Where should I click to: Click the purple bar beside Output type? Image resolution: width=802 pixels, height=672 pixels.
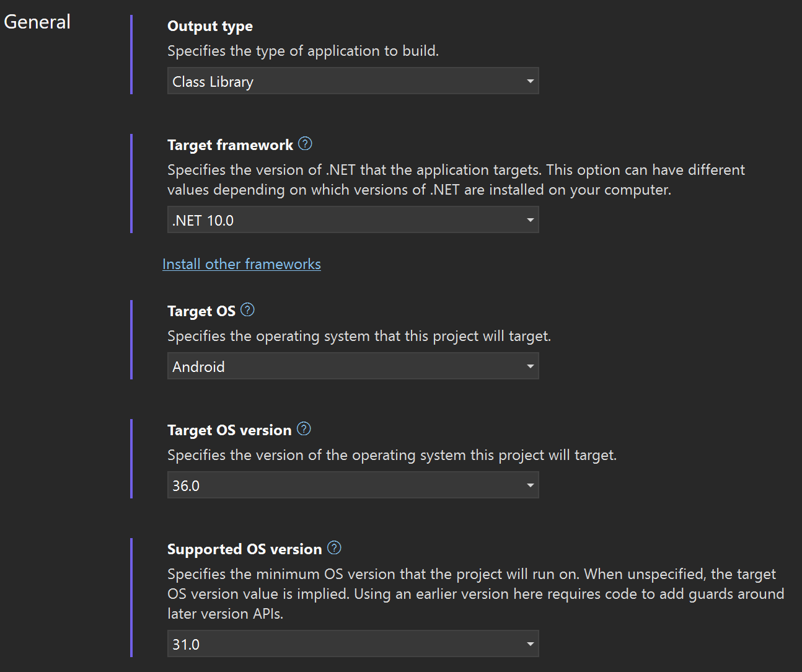[131, 55]
